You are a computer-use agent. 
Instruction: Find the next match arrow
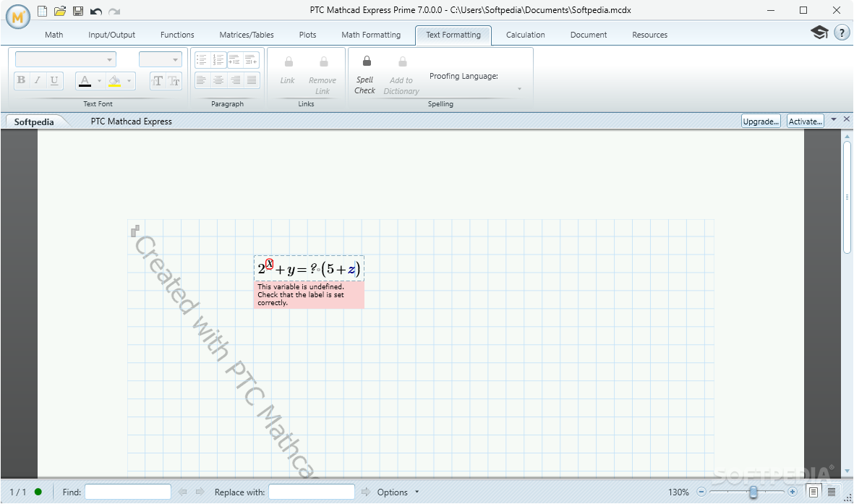pyautogui.click(x=200, y=492)
